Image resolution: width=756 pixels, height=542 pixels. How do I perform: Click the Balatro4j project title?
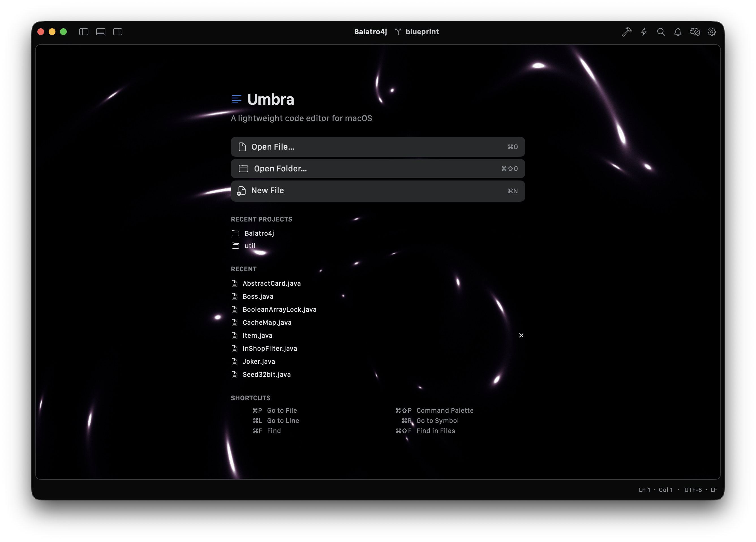(x=370, y=32)
